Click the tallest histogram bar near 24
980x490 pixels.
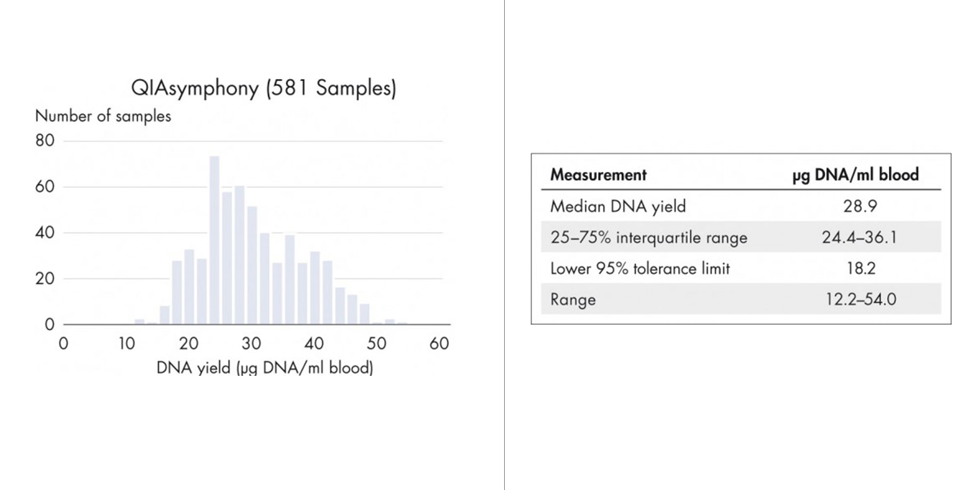(x=214, y=240)
